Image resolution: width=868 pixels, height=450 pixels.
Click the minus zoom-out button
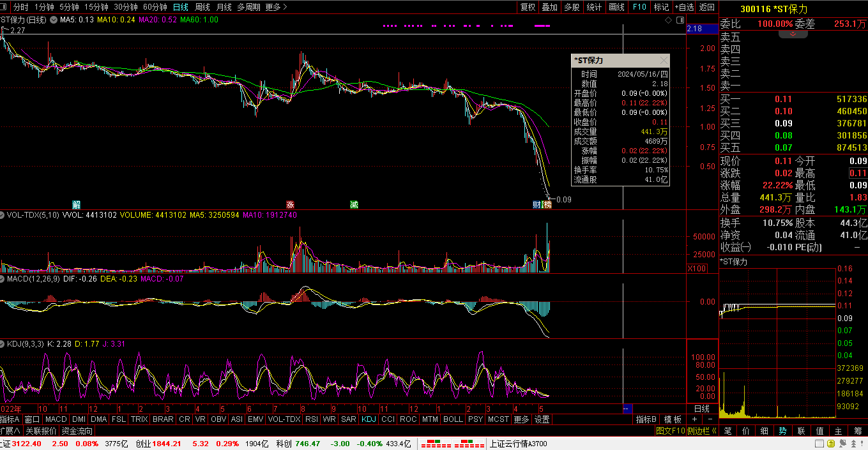click(x=710, y=419)
